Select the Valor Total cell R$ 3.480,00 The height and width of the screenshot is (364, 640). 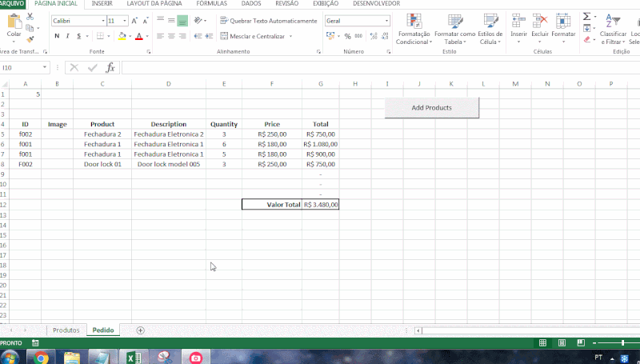click(320, 205)
